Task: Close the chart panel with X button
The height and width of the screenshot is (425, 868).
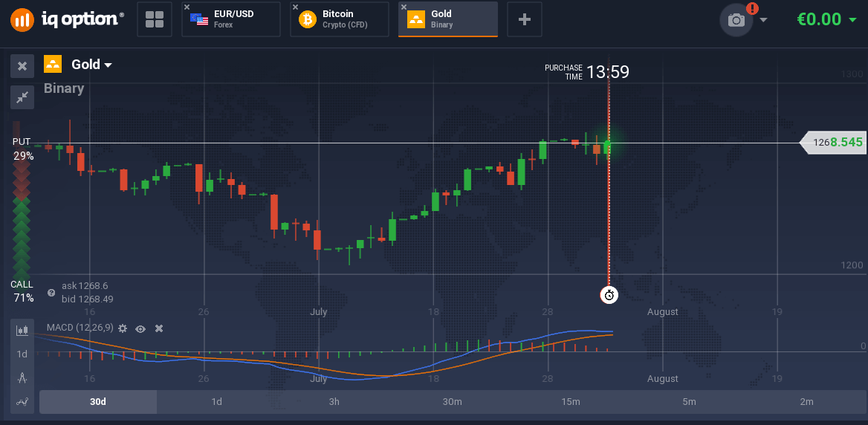Action: (22, 66)
